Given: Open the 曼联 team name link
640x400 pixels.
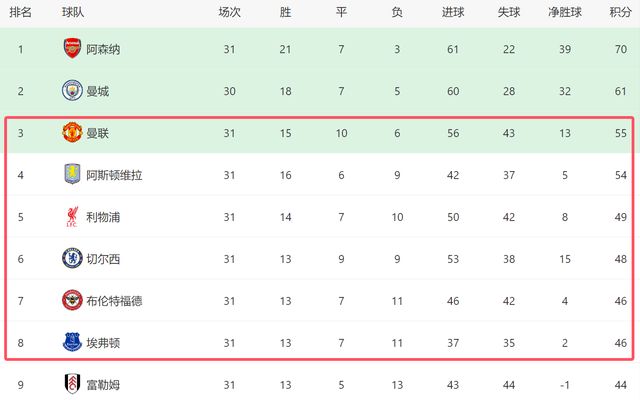Looking at the screenshot, I should (x=98, y=133).
